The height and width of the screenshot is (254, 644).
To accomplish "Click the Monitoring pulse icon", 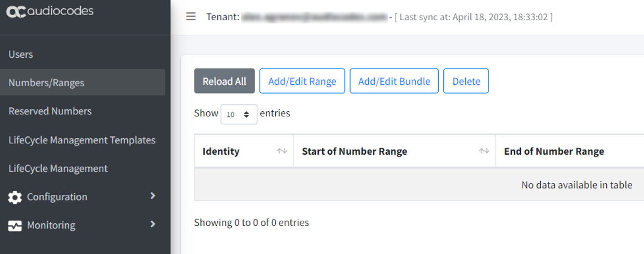I will click(15, 226).
